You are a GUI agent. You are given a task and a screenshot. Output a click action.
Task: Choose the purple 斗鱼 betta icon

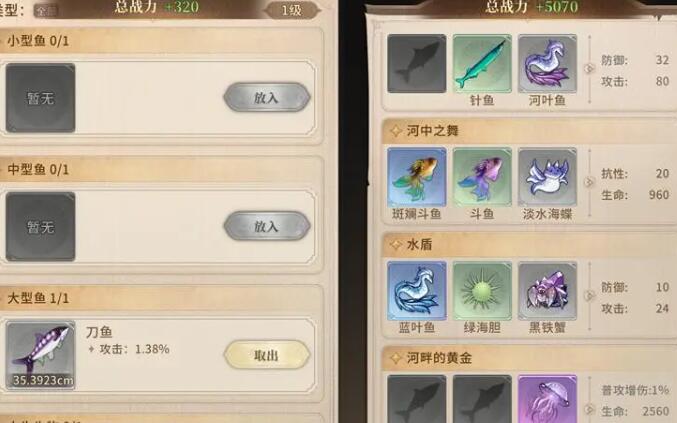point(482,177)
